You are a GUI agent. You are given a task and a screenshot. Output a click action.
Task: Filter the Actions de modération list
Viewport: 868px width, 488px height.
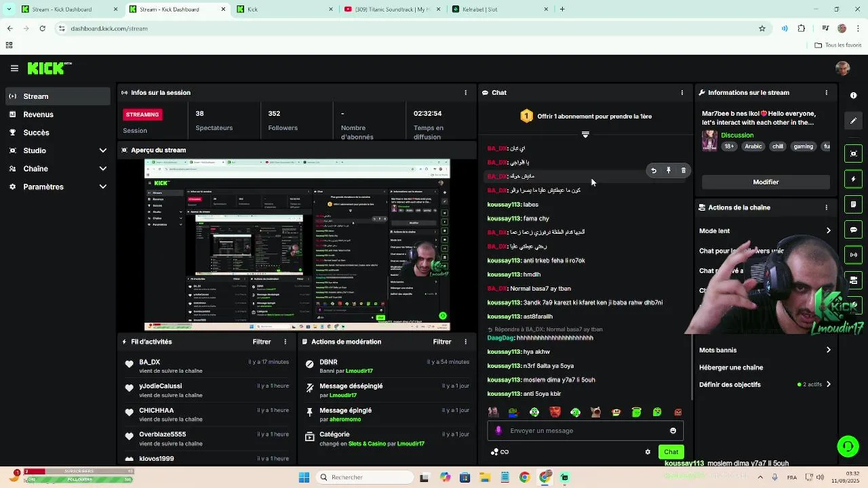coord(442,342)
